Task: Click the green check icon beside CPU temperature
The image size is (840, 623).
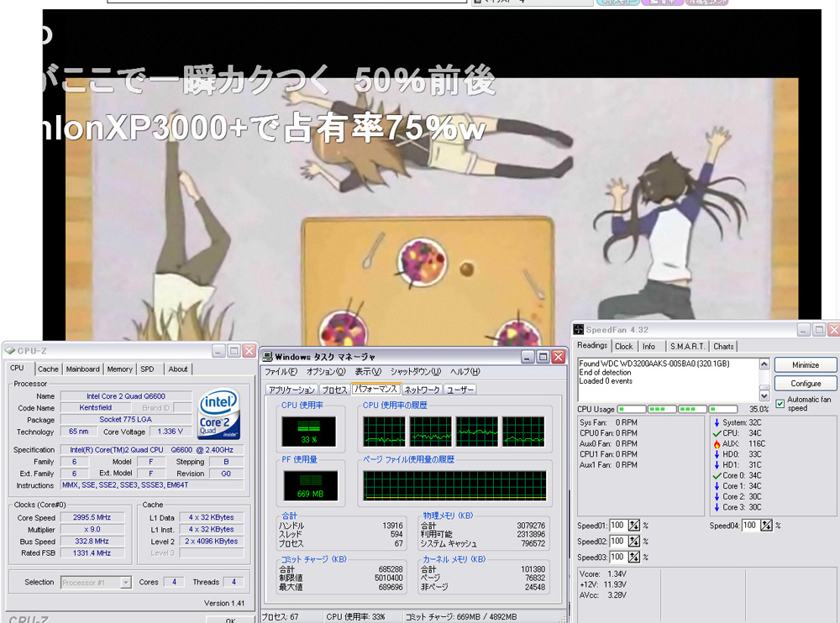Action: click(x=717, y=433)
